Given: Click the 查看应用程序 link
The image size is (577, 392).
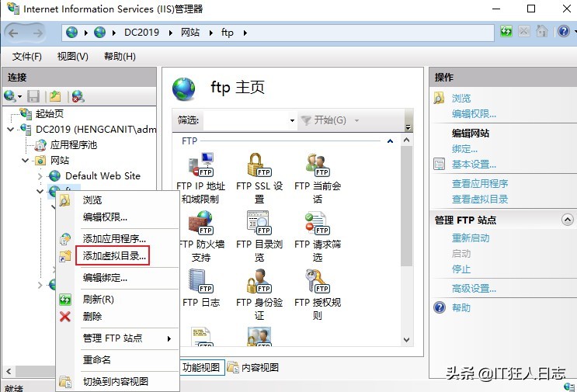Looking at the screenshot, I should [x=480, y=183].
